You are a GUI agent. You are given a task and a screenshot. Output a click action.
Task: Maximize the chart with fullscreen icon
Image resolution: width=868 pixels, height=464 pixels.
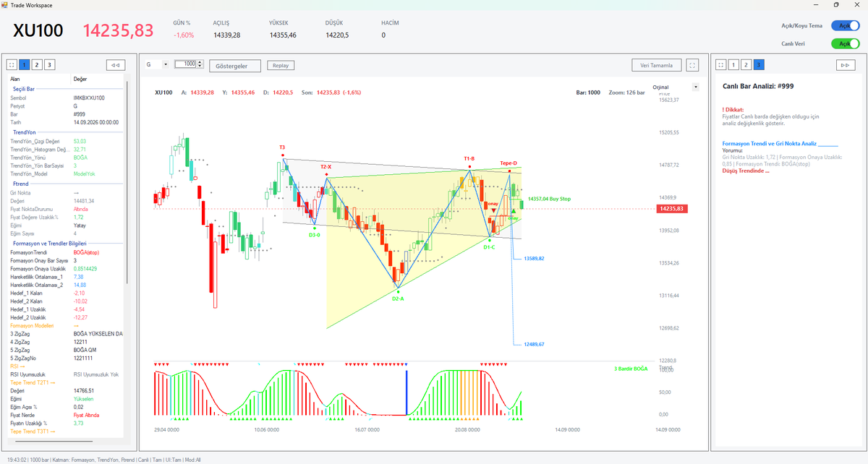point(693,65)
